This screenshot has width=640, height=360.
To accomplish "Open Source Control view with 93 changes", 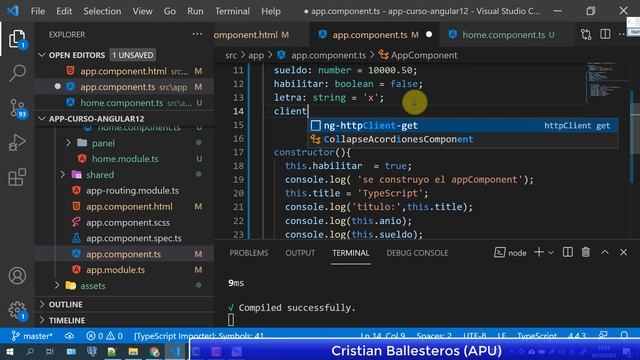I will tap(17, 108).
